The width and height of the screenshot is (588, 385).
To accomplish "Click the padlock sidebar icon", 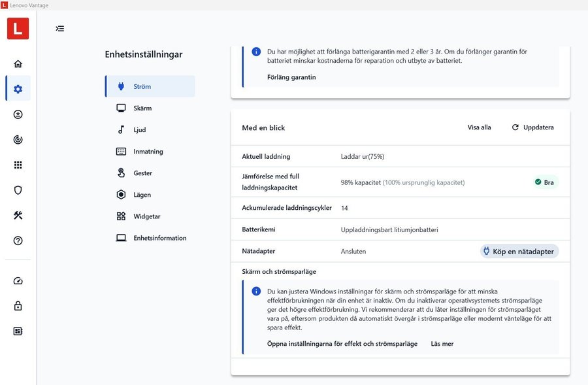I will click(18, 306).
